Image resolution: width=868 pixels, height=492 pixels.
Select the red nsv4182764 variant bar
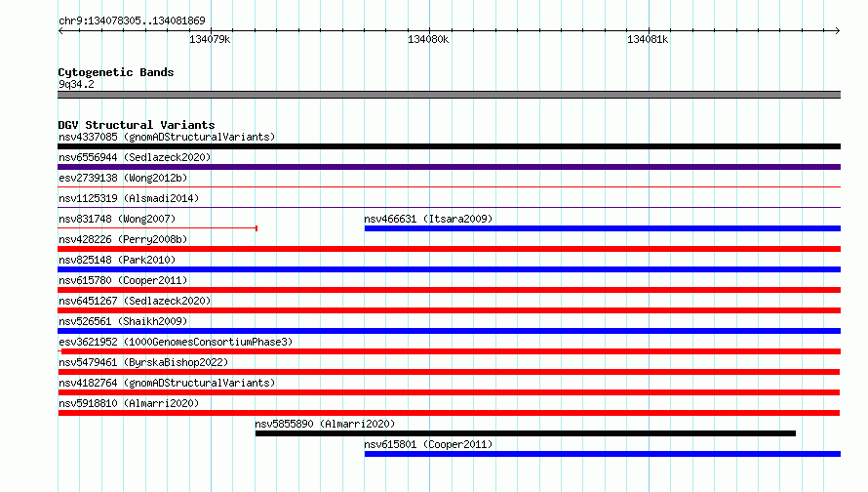click(449, 392)
